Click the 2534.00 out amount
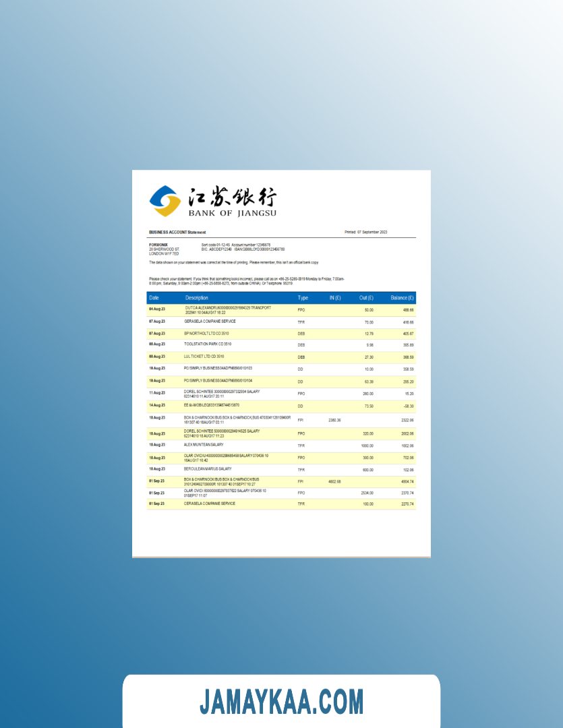The image size is (563, 728). tap(367, 493)
